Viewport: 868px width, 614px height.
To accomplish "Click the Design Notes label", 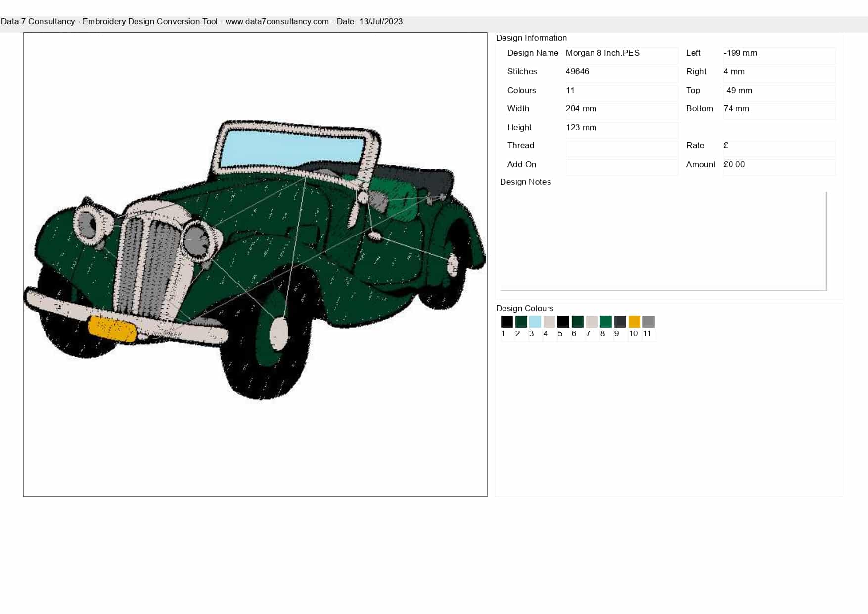I will 525,182.
